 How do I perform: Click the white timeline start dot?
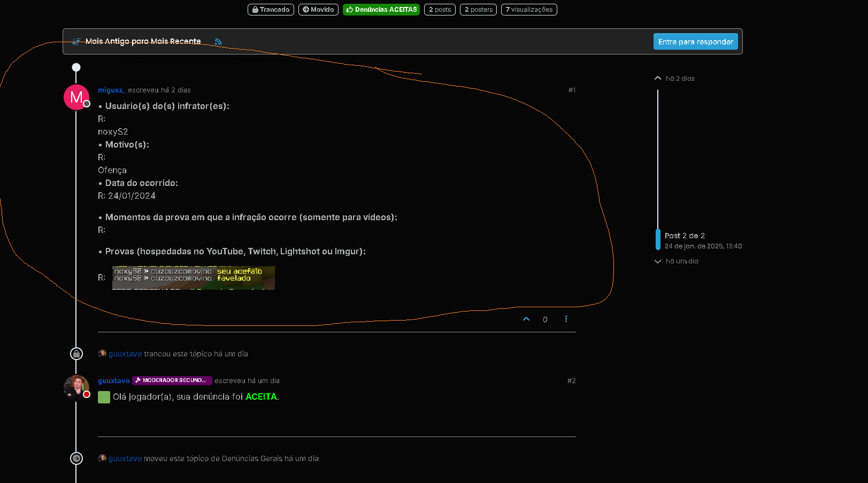pos(76,67)
